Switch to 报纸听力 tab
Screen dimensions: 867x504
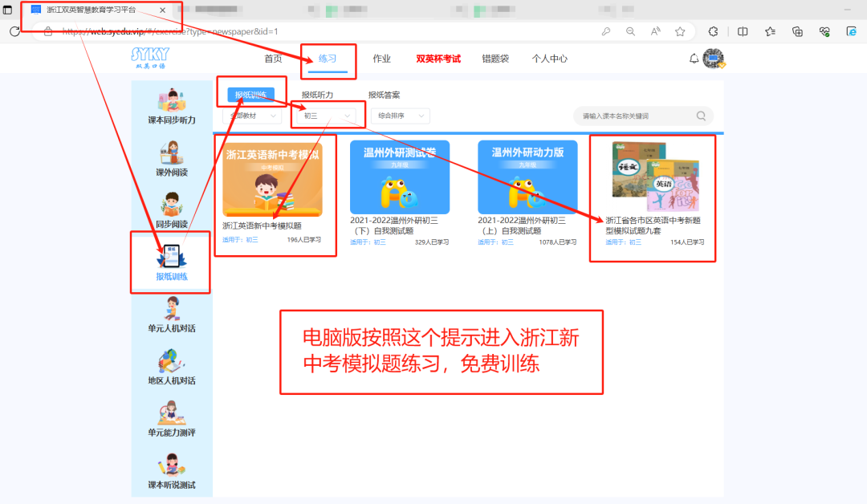(x=317, y=95)
